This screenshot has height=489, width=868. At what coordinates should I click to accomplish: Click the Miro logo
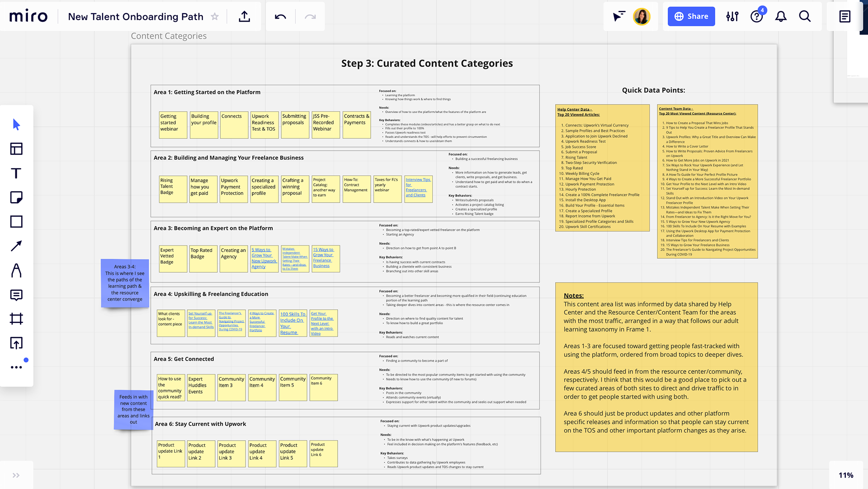(28, 16)
